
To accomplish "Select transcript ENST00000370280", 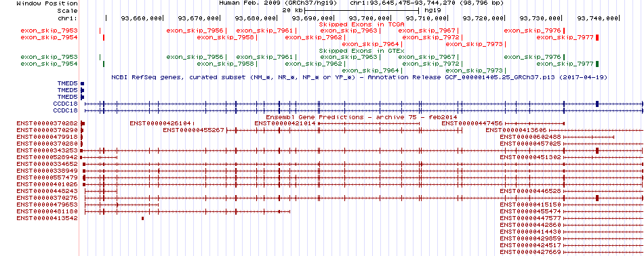I will tap(47, 144).
